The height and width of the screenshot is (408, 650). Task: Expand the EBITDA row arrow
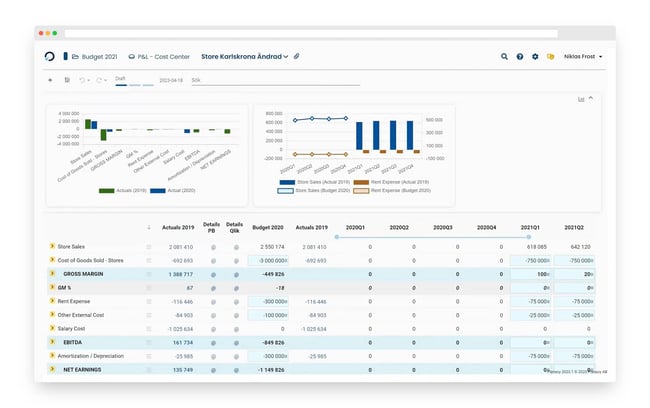click(52, 342)
